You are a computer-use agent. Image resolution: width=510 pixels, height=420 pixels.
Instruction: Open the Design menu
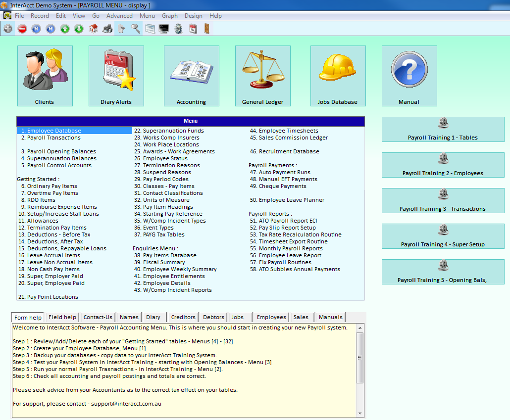(194, 16)
